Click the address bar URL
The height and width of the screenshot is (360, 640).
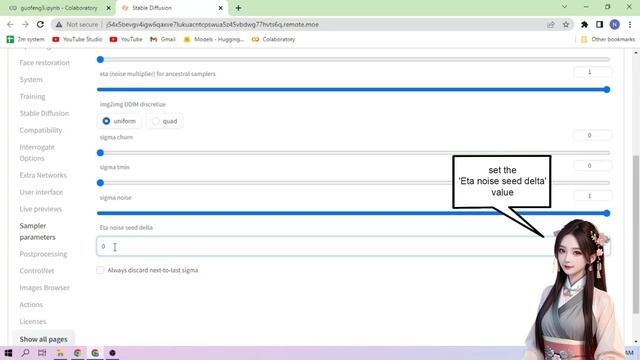[212, 24]
